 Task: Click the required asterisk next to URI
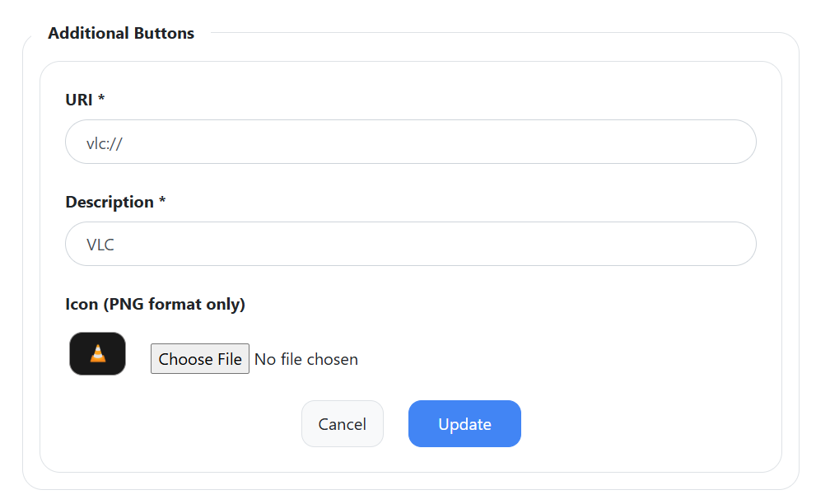tap(101, 97)
